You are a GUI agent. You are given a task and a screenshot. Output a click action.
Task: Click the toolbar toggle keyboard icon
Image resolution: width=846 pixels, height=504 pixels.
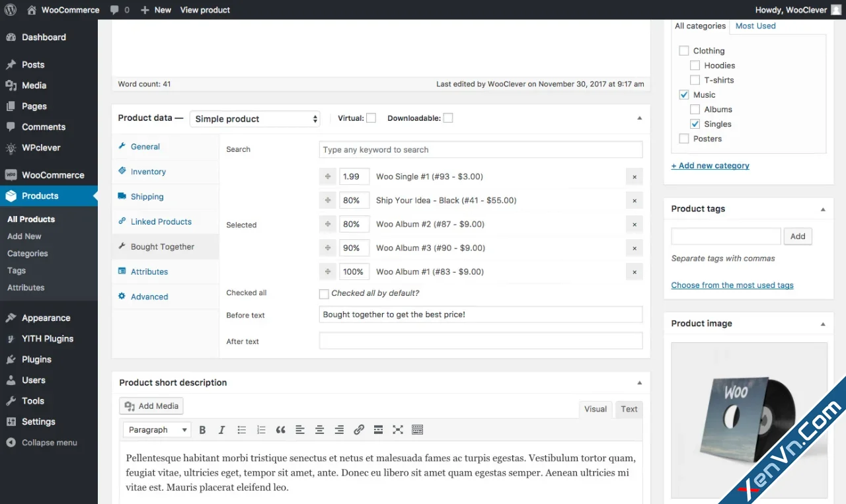[417, 430]
